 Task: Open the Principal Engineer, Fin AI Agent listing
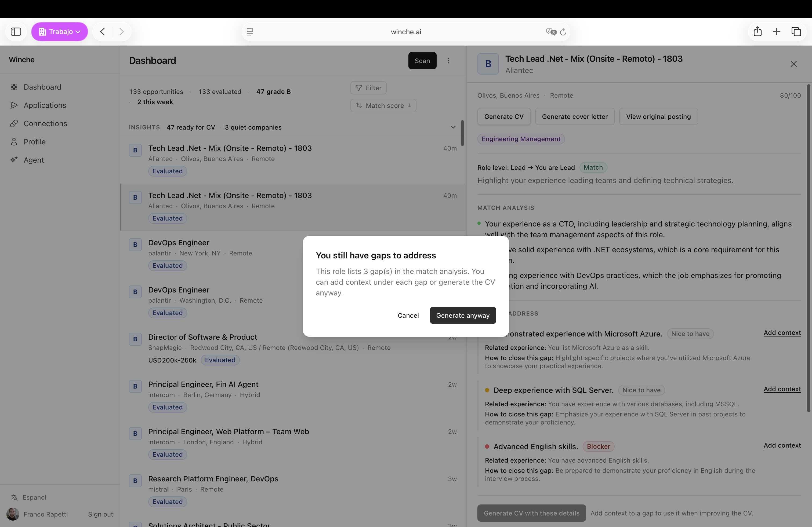tap(293, 396)
